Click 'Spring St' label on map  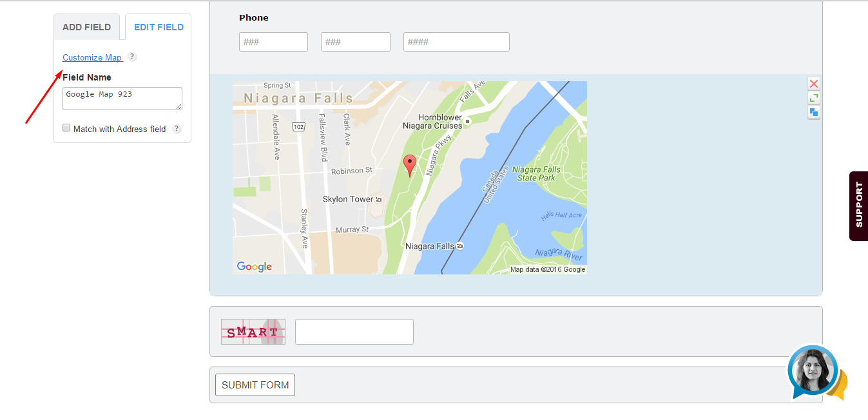pos(278,85)
